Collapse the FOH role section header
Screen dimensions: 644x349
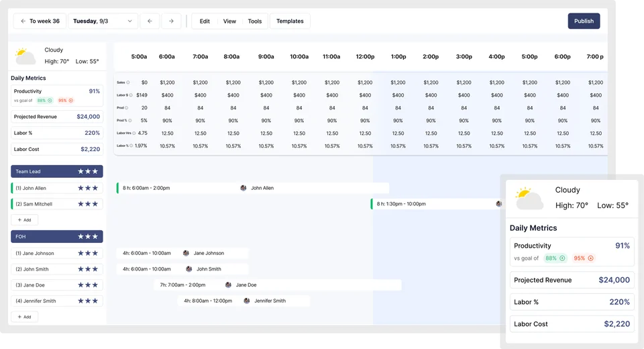tap(57, 236)
